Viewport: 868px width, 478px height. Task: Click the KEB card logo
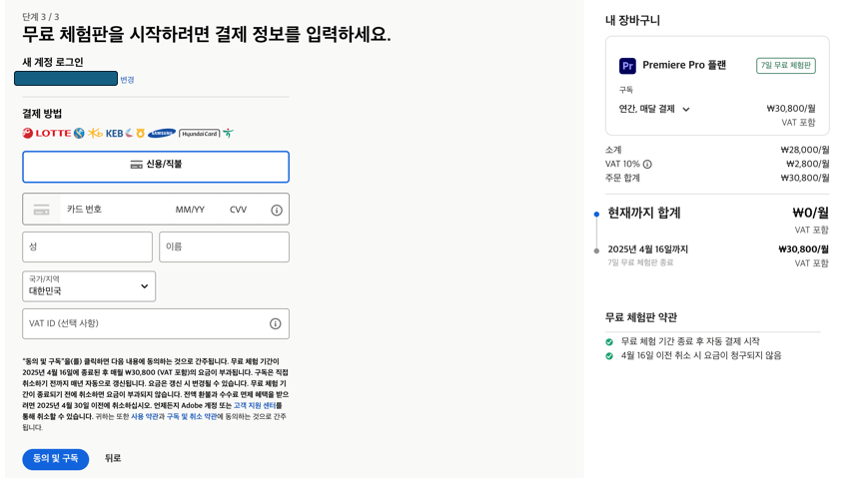click(x=114, y=134)
